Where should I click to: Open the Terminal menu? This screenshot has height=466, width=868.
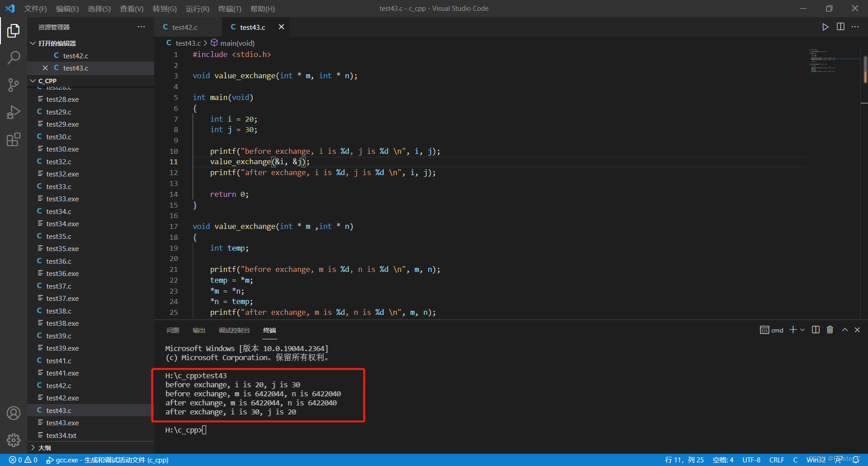click(x=230, y=9)
